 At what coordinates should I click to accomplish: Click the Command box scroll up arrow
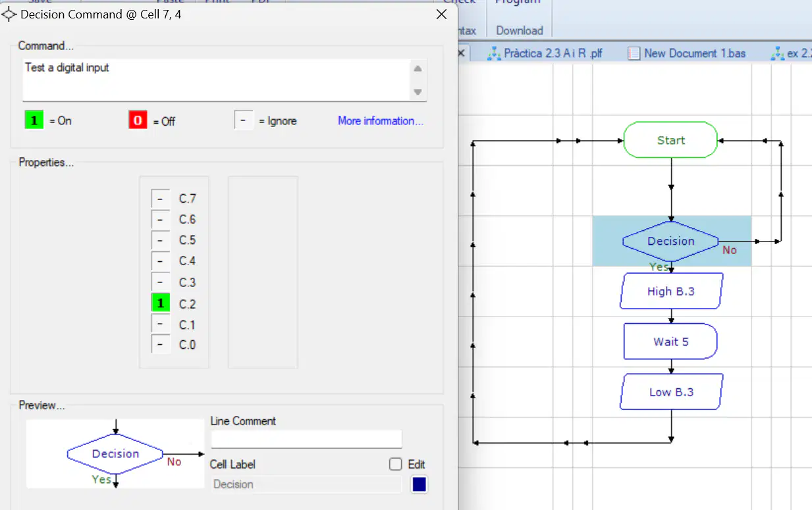[418, 68]
